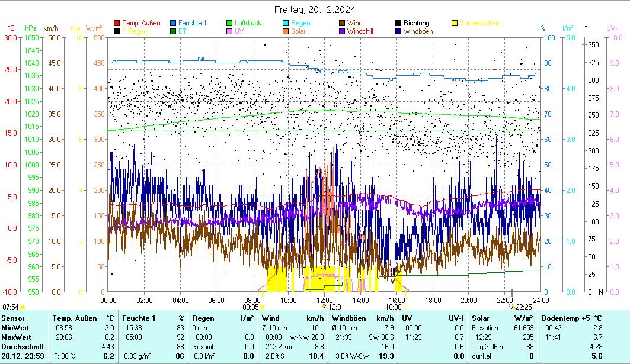
Task: Click the 12:01 solar noon marker
Action: click(324, 307)
